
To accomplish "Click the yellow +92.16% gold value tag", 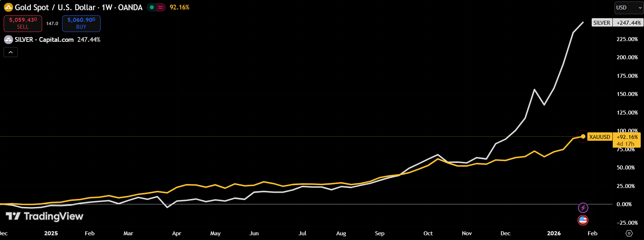I will click(627, 137).
